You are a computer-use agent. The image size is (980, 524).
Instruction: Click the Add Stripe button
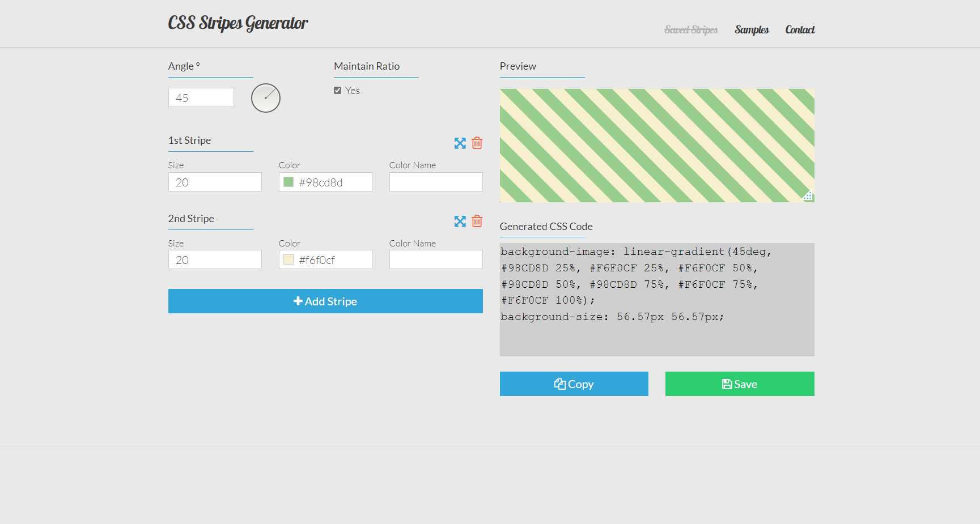(x=325, y=301)
